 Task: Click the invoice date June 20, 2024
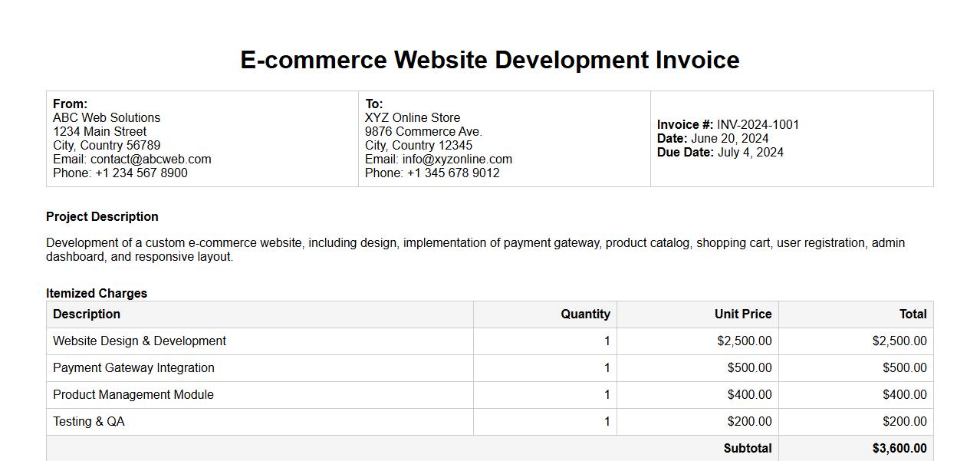click(729, 139)
